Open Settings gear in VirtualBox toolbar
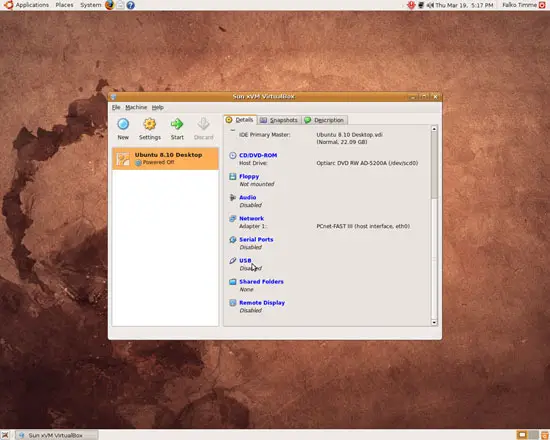The image size is (550, 440). click(x=150, y=124)
